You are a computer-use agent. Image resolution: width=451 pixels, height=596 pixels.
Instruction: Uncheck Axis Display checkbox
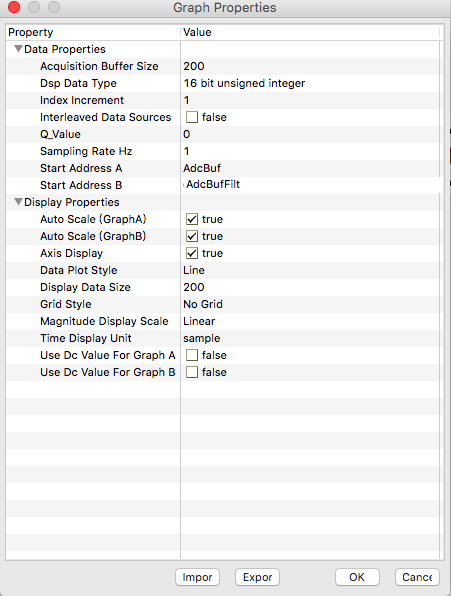click(x=191, y=253)
